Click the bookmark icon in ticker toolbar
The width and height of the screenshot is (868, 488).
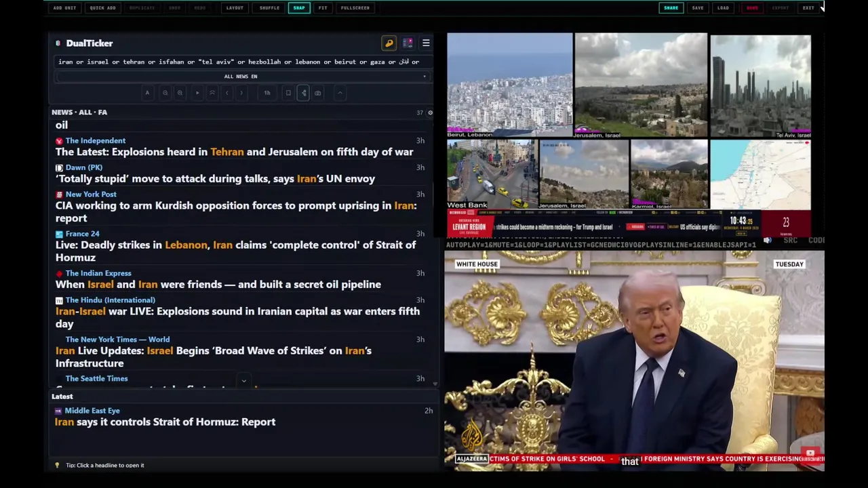pyautogui.click(x=288, y=93)
